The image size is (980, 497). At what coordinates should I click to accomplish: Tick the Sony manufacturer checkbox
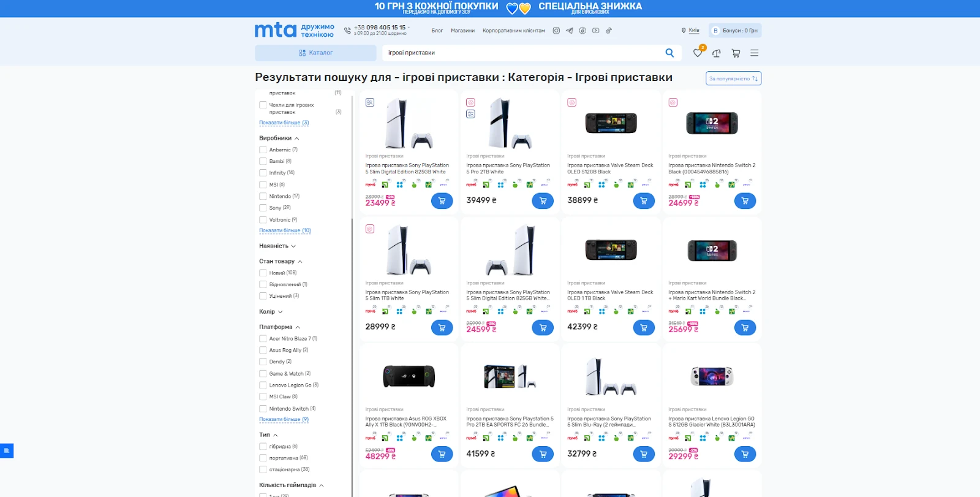pyautogui.click(x=263, y=208)
